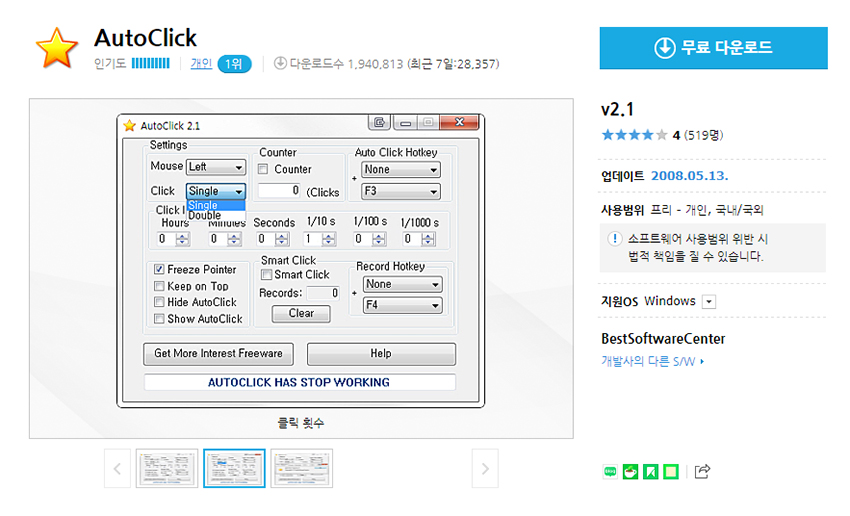Open the F3 hotkey dropdown

click(401, 191)
